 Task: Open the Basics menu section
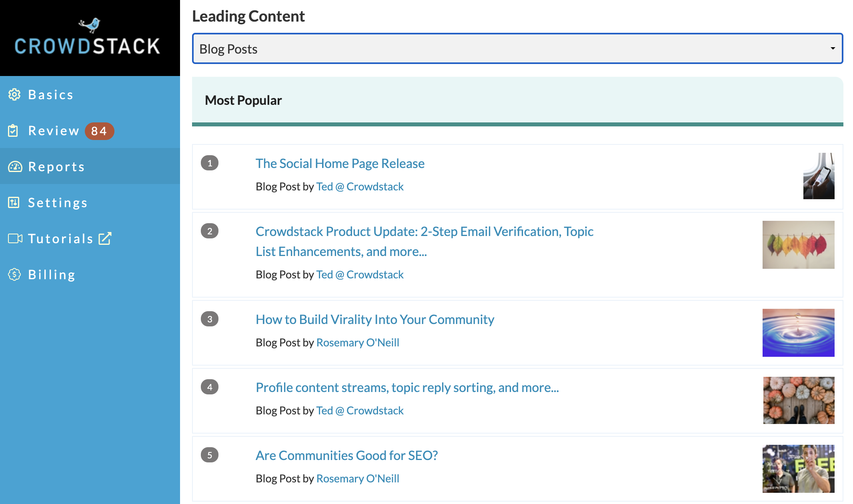pos(90,95)
